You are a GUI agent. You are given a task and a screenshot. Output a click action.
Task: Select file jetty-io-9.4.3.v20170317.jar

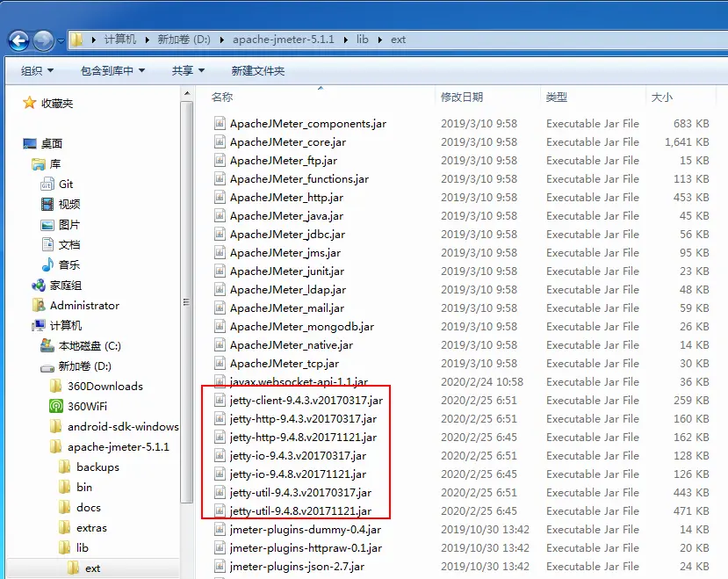(x=298, y=456)
